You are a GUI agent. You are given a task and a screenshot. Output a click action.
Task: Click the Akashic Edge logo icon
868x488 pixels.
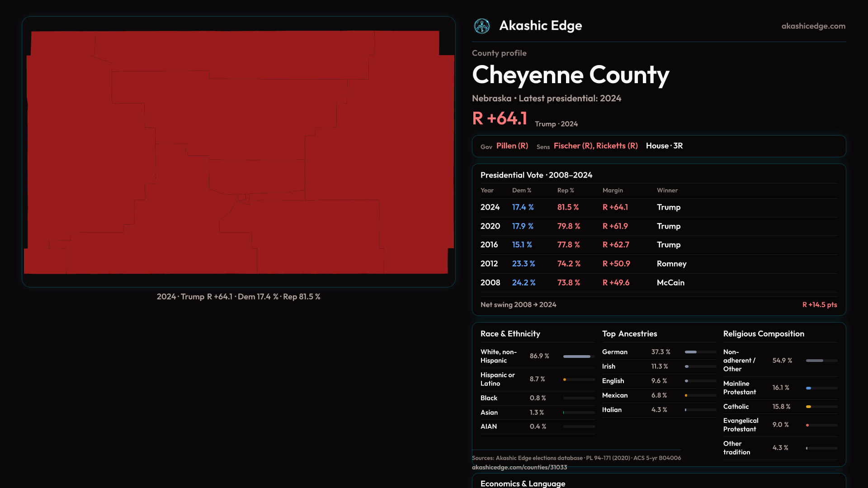click(481, 26)
